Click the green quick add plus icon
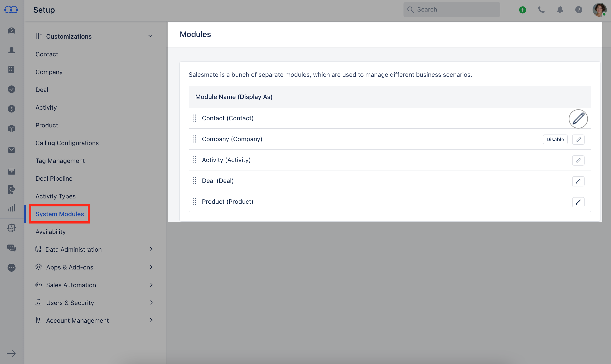Viewport: 611px width, 364px height. pos(523,10)
